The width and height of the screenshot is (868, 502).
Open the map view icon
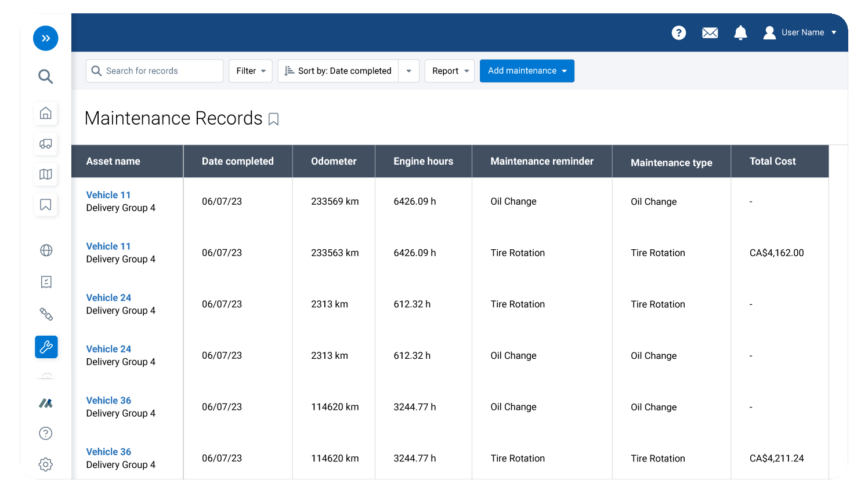(x=45, y=174)
